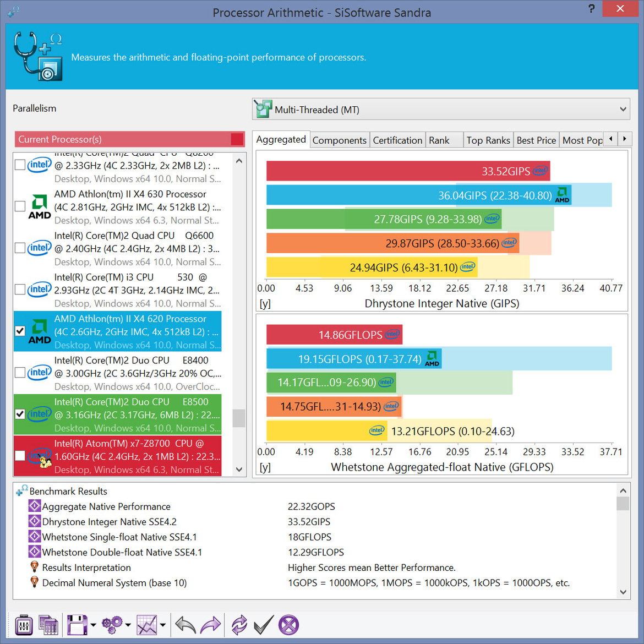Click the 33.52GIPS red Dhrystone bar

coord(408,171)
